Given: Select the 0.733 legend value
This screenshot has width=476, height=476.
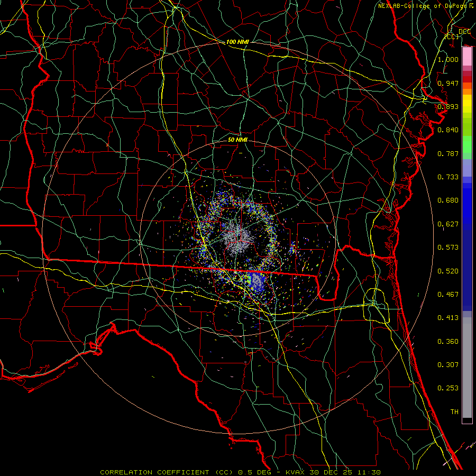Looking at the screenshot, I should [x=448, y=177].
